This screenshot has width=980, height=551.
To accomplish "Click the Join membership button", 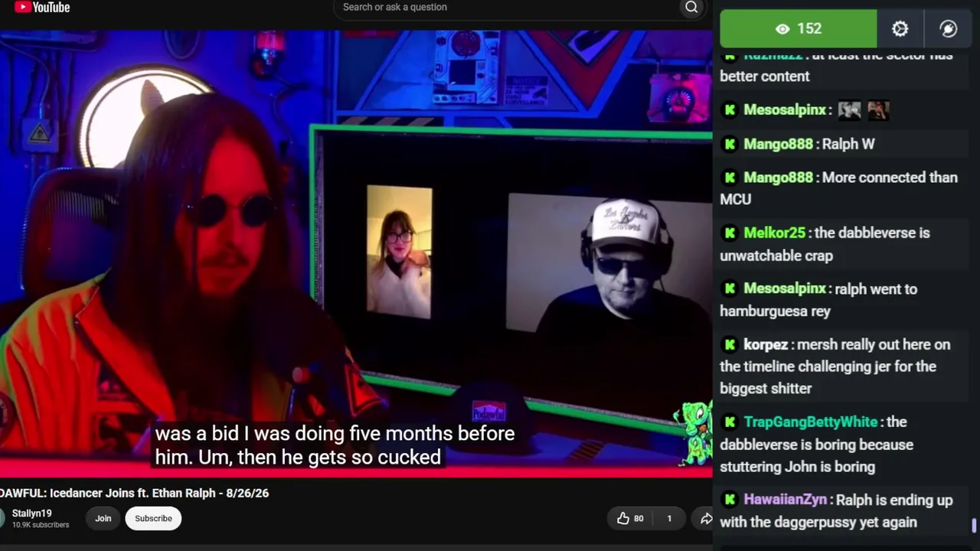I will tap(103, 518).
